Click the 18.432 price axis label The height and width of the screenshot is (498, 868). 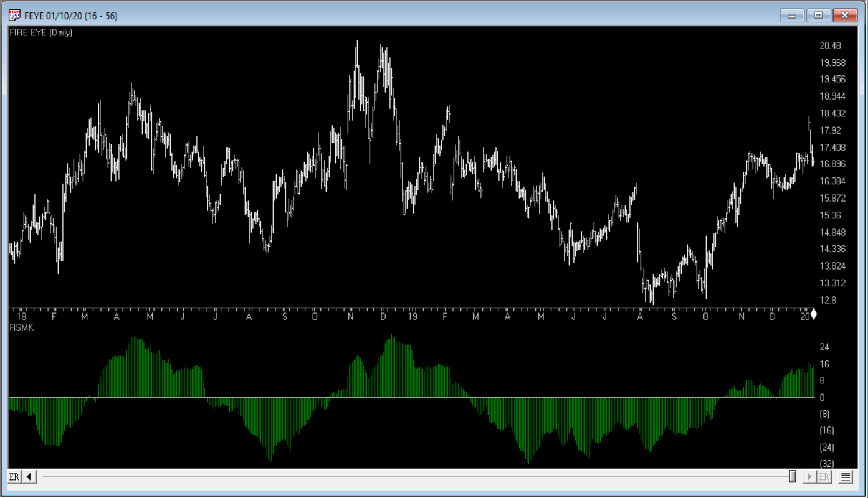click(x=833, y=113)
